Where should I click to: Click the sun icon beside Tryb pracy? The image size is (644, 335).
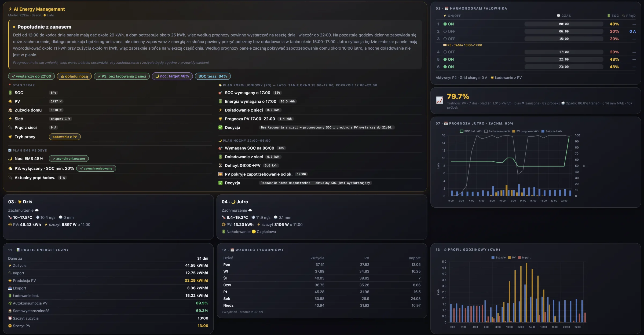[x=10, y=137]
